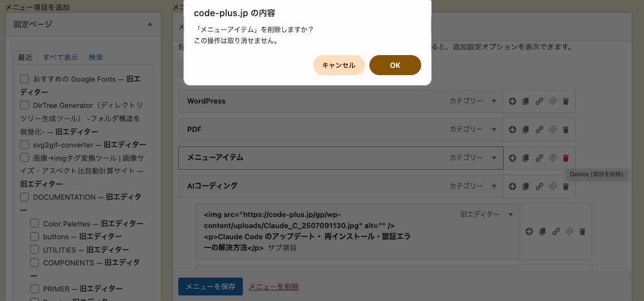
Task: Click the plus icon on AIコーディング row
Action: click(x=512, y=186)
